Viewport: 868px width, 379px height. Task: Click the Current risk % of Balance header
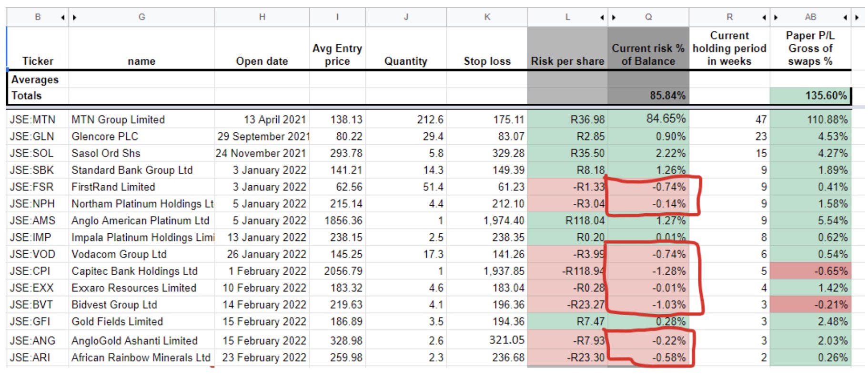[x=648, y=49]
